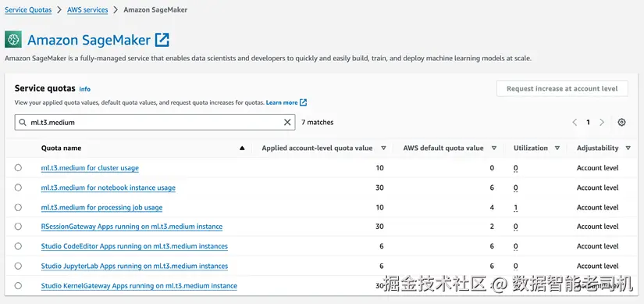644x304 pixels.
Task: Navigate to AWS services breadcrumb
Action: click(x=87, y=10)
